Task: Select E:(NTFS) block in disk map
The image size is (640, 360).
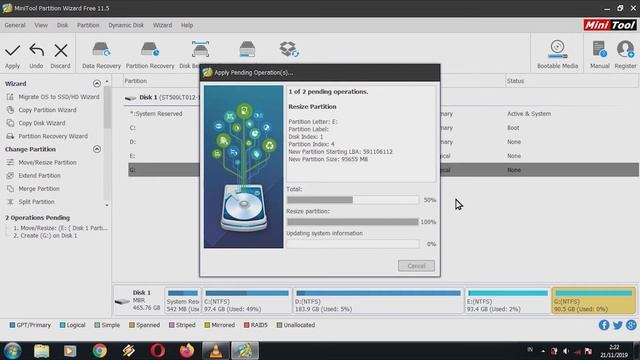Action: click(x=508, y=300)
